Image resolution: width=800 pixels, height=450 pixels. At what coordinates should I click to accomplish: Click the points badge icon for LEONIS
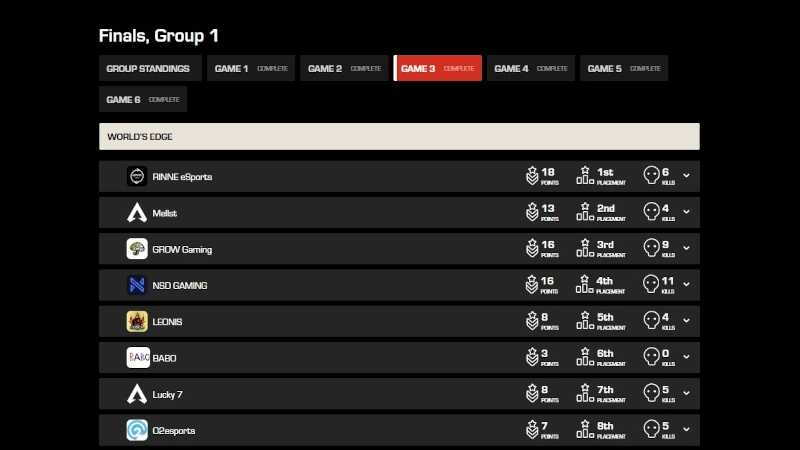[532, 320]
